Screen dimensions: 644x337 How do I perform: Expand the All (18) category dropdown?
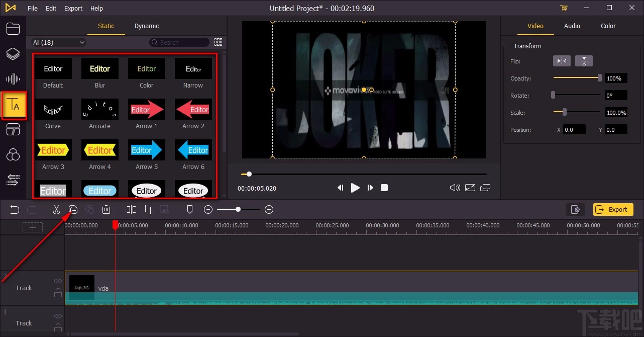pyautogui.click(x=59, y=43)
